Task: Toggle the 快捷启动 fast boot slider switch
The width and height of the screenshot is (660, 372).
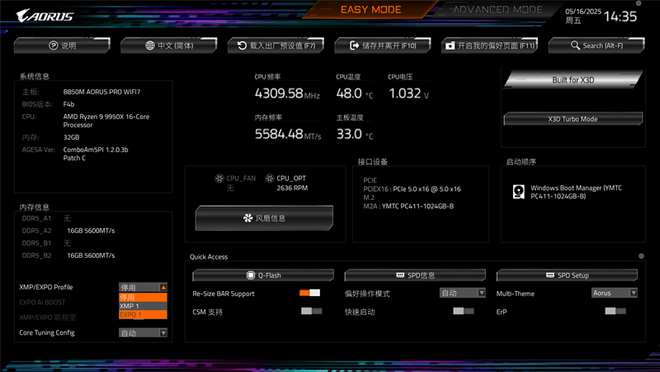Action: click(463, 311)
